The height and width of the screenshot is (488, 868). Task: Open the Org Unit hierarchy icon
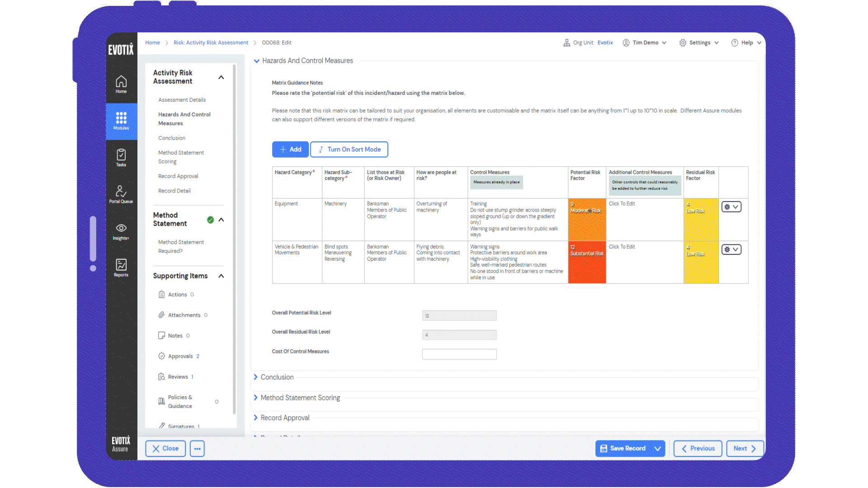click(566, 42)
